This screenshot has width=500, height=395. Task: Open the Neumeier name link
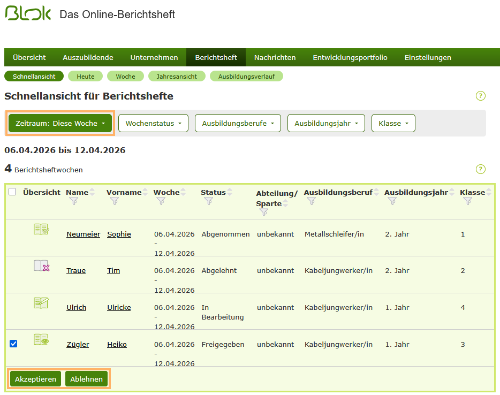[83, 234]
